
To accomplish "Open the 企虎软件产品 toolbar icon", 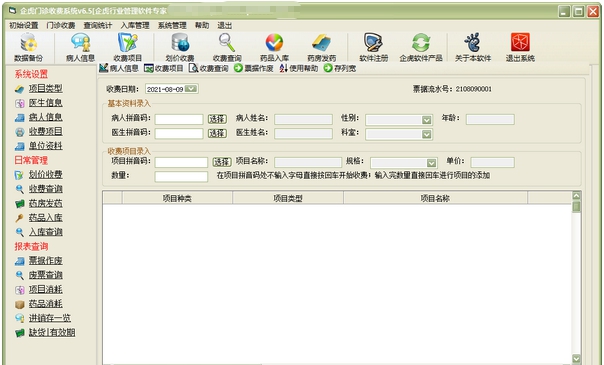I will click(421, 47).
